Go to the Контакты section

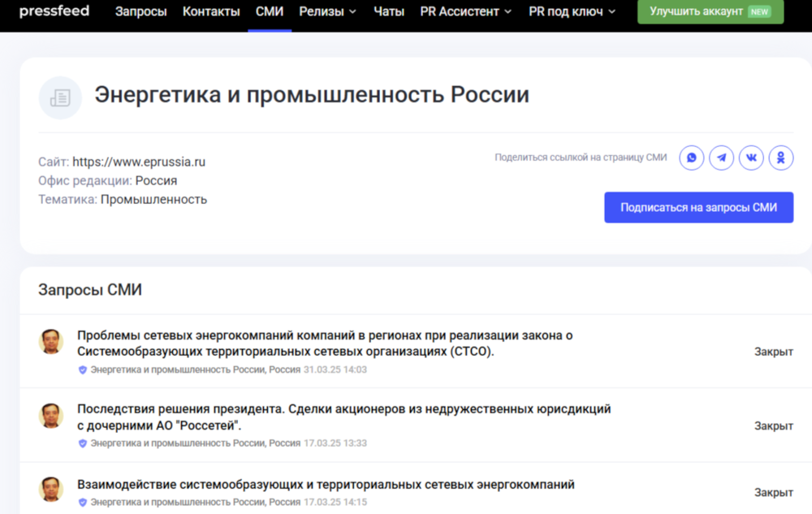[211, 11]
